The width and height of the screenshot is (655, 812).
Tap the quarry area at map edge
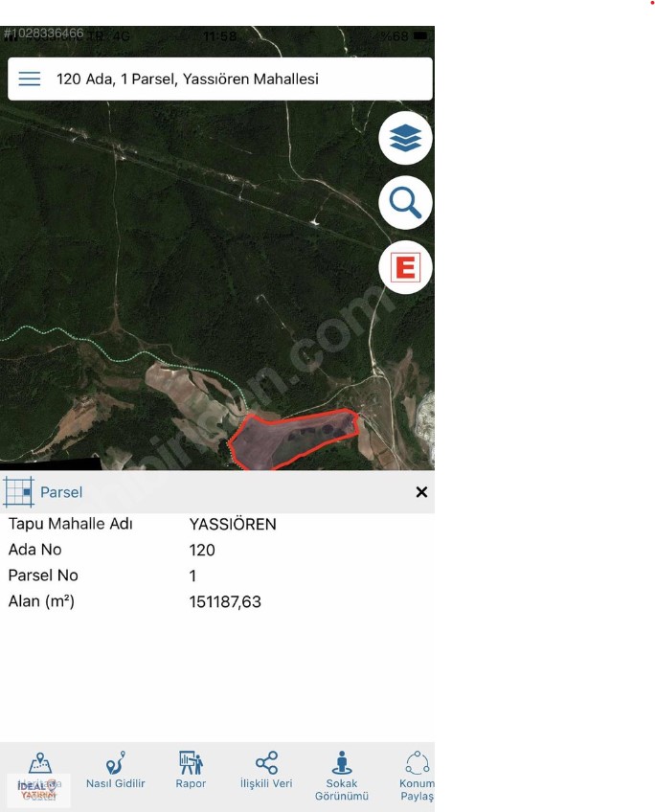(424, 424)
